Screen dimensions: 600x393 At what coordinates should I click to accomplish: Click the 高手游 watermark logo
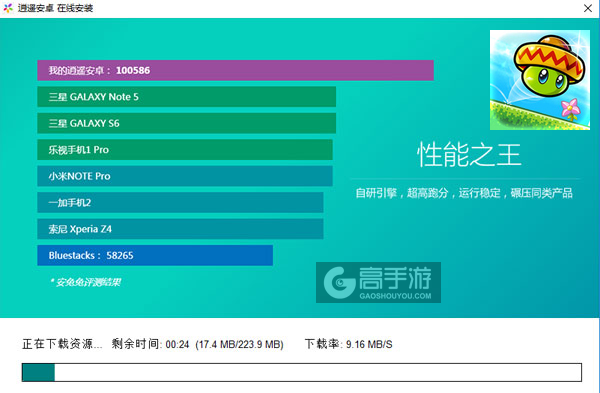pos(378,282)
